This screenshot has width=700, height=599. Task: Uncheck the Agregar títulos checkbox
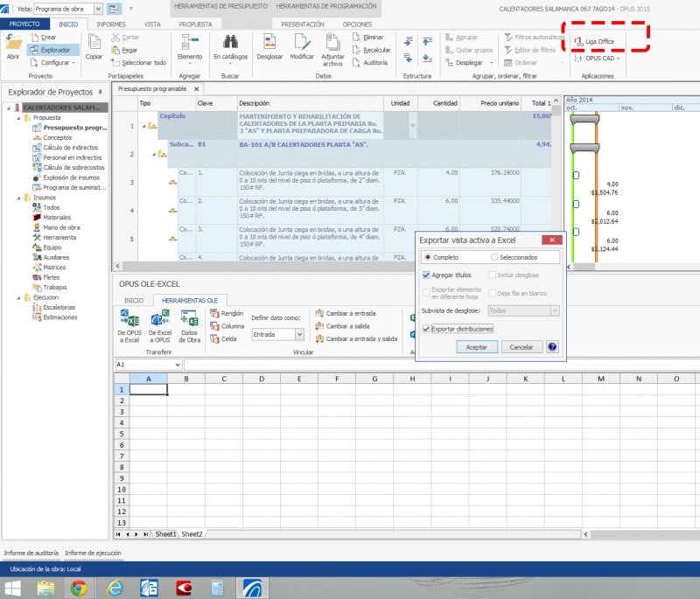[426, 275]
